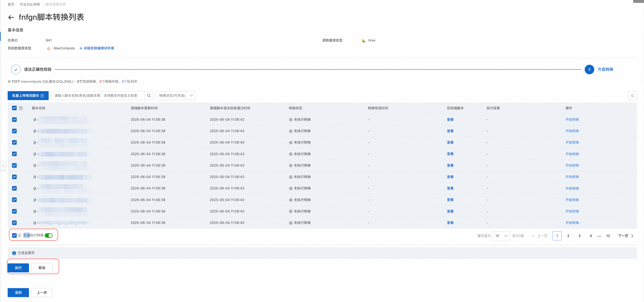The width and height of the screenshot is (644, 302).
Task: Uncheck the bottom batch select checkbox
Action: [14, 235]
